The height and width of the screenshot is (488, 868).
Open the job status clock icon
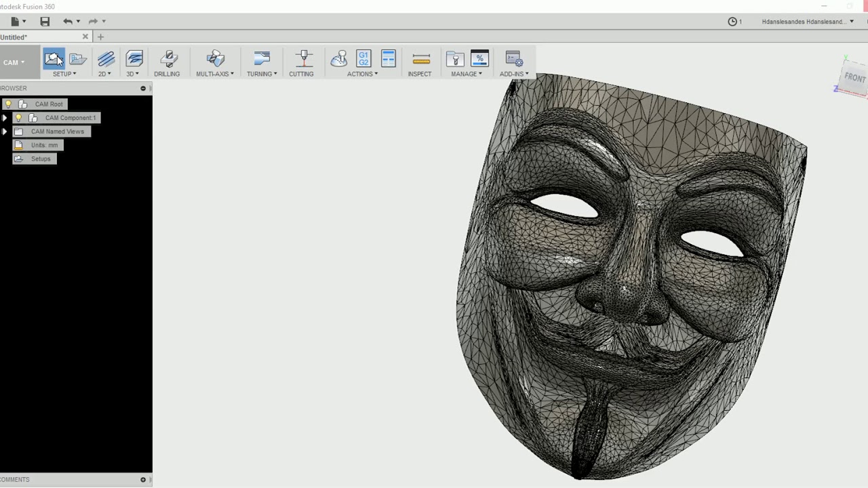pos(732,22)
